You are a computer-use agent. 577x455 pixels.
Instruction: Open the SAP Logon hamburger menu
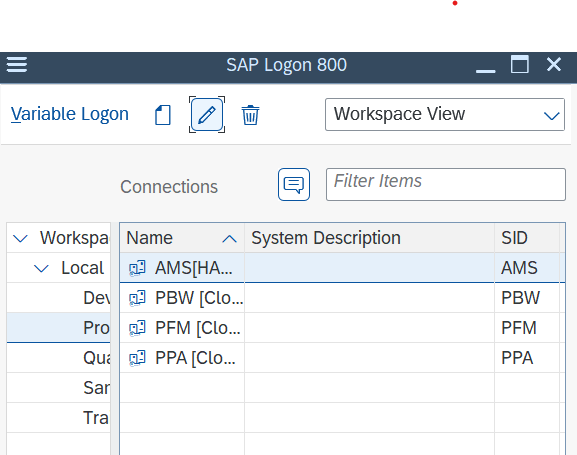pos(17,65)
